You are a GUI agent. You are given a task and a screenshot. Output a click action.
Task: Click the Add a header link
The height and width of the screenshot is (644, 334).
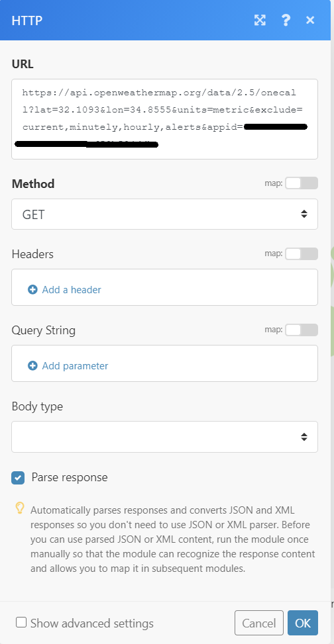coord(72,289)
